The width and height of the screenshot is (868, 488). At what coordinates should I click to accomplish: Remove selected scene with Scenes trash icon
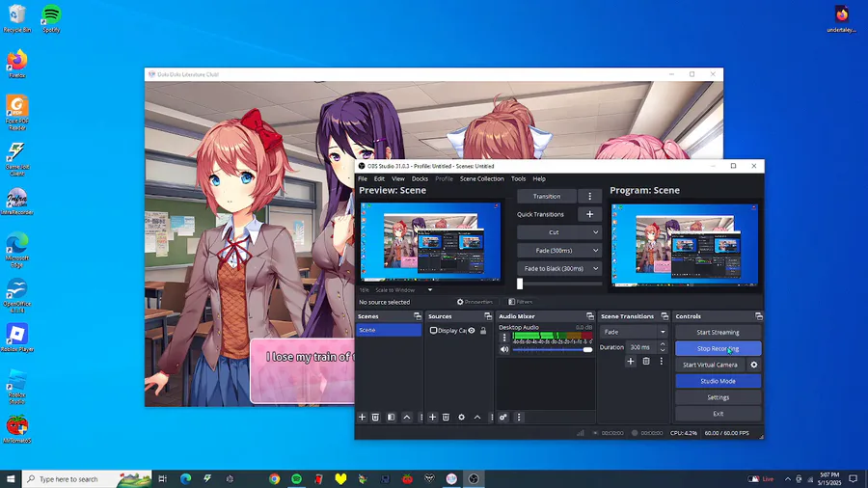[x=375, y=418]
